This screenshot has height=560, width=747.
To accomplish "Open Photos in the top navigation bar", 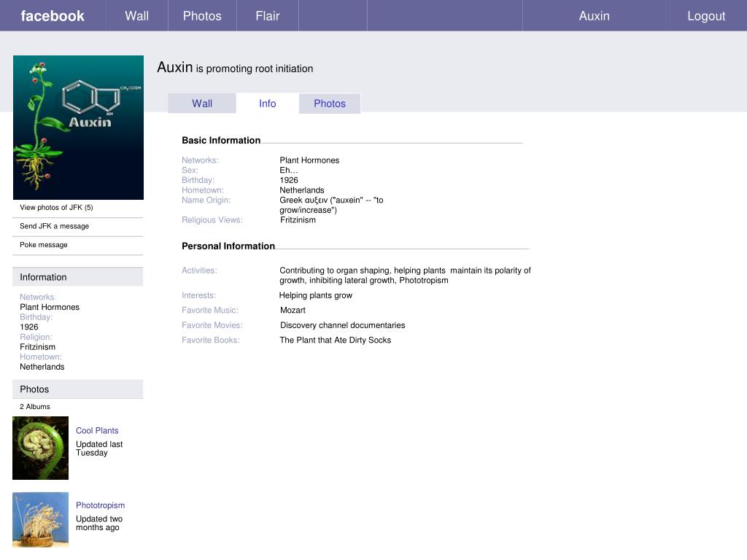I will [202, 16].
